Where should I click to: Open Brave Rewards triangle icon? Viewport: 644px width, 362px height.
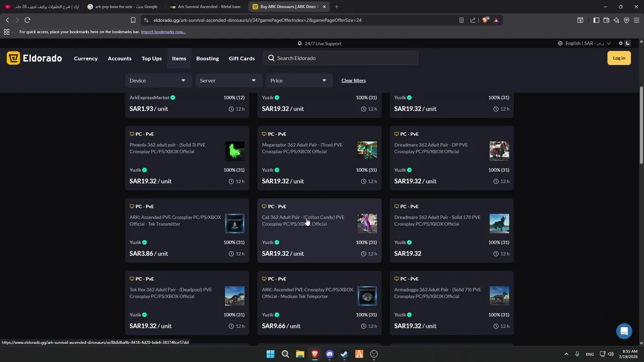pos(496,20)
